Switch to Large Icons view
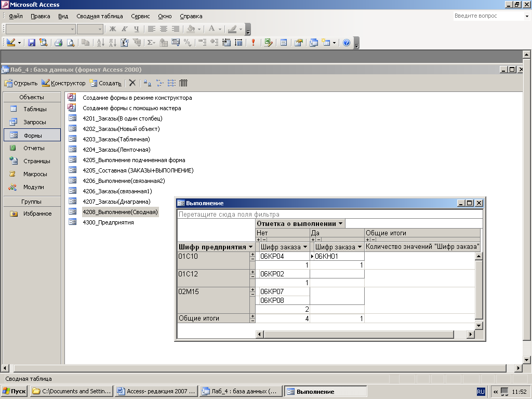Image resolution: width=532 pixels, height=399 pixels. pyautogui.click(x=147, y=83)
